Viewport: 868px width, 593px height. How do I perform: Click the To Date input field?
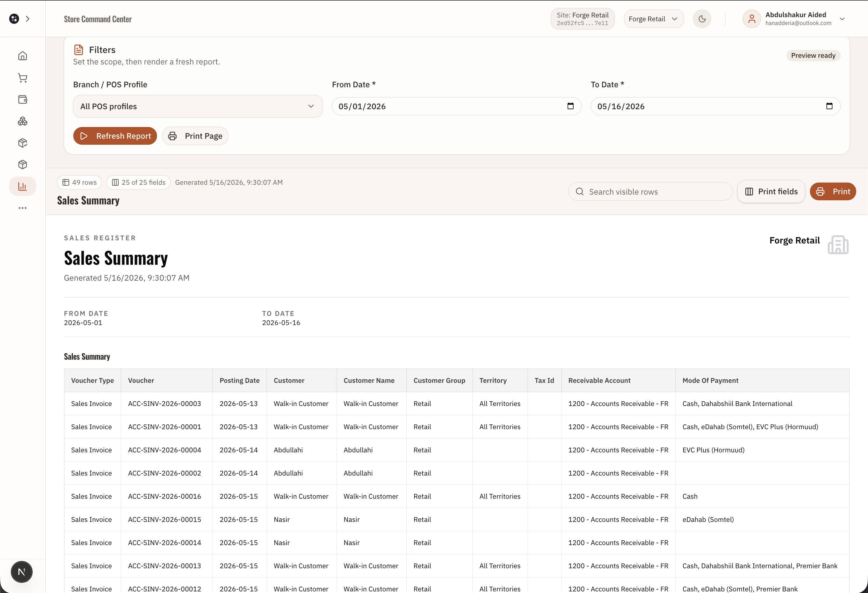715,106
